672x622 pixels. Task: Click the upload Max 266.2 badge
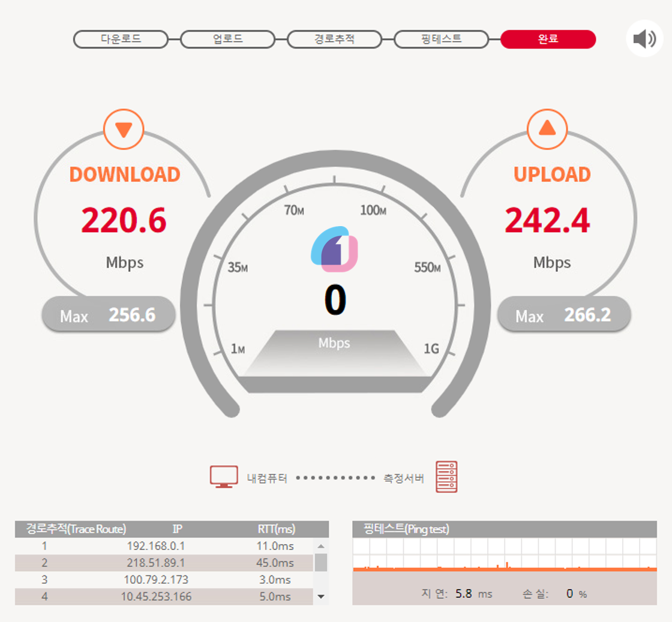coord(564,314)
